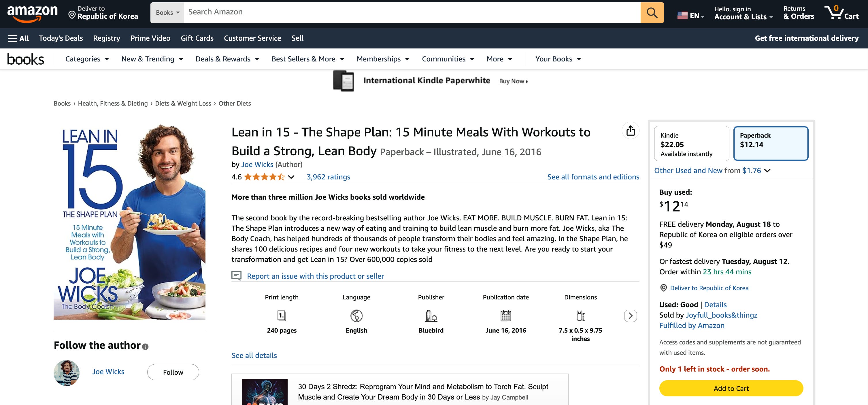Select the Kindle format option
868x405 pixels.
(691, 144)
